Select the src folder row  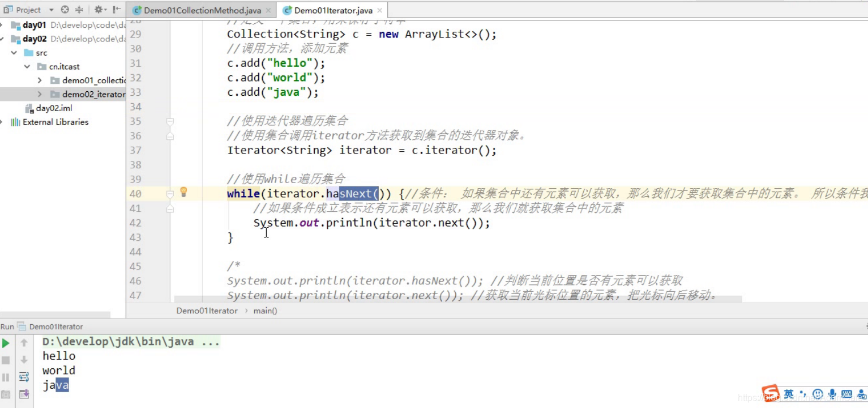click(63, 53)
